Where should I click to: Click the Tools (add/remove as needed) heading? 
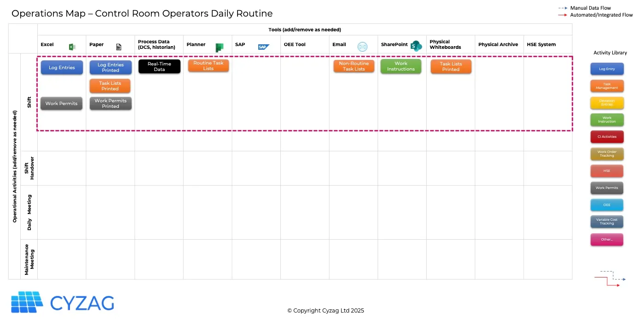305,30
